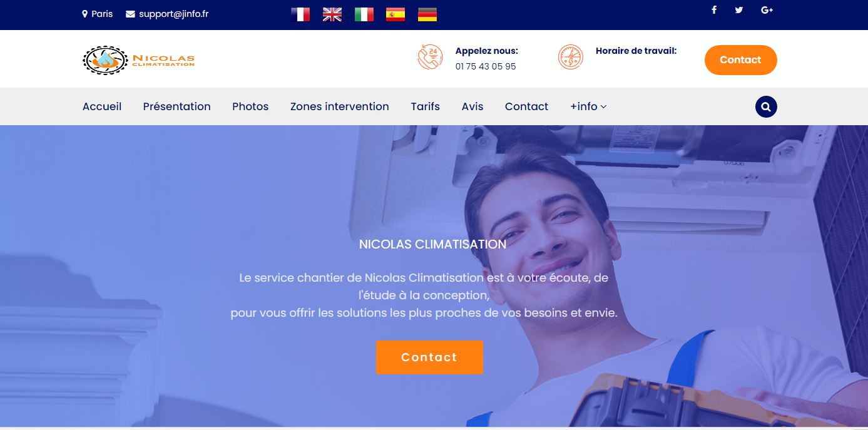Open the Facebook social icon
The width and height of the screenshot is (868, 430).
pos(714,10)
